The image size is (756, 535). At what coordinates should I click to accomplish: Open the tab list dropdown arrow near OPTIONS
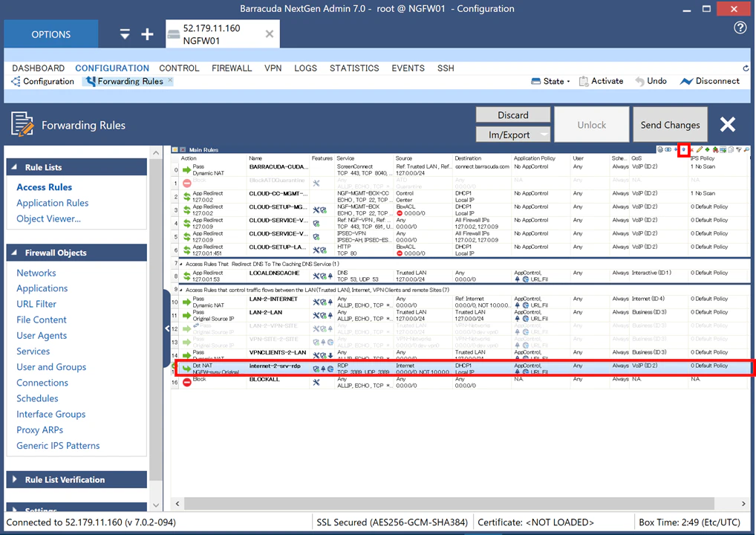pyautogui.click(x=125, y=34)
